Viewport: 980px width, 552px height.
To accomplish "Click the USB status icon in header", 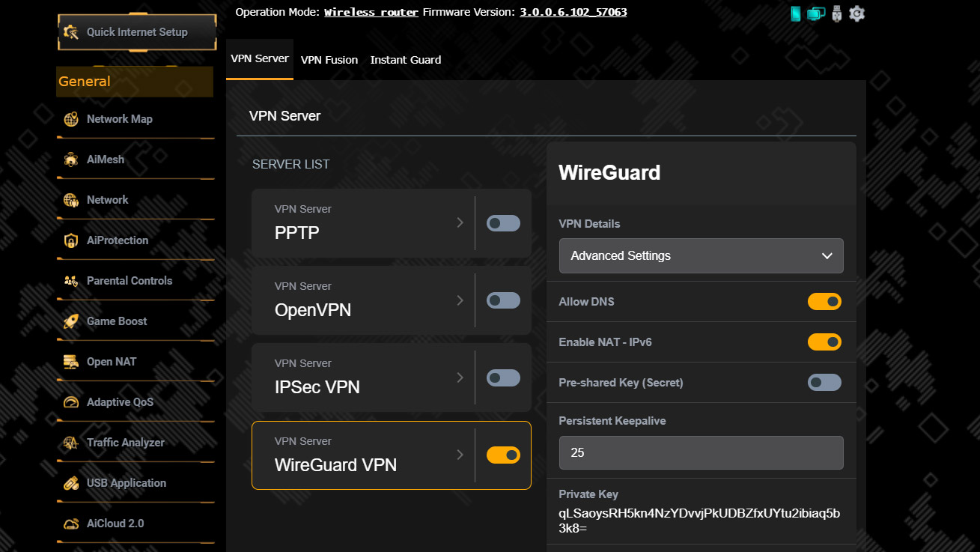I will click(x=836, y=13).
